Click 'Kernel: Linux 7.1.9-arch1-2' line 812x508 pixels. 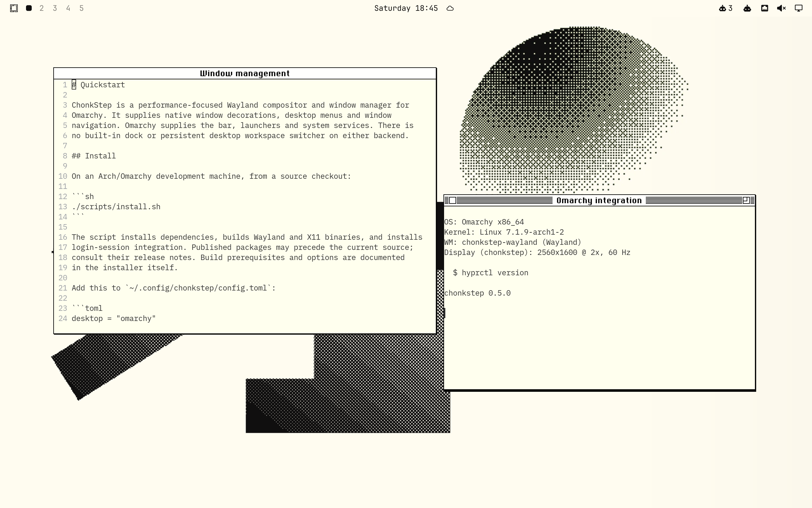tap(504, 232)
